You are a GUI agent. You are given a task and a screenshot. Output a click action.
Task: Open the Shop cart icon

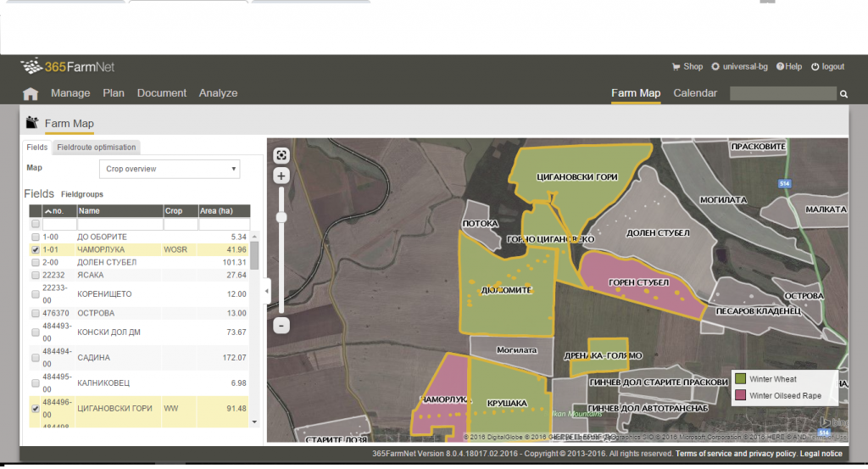click(676, 67)
